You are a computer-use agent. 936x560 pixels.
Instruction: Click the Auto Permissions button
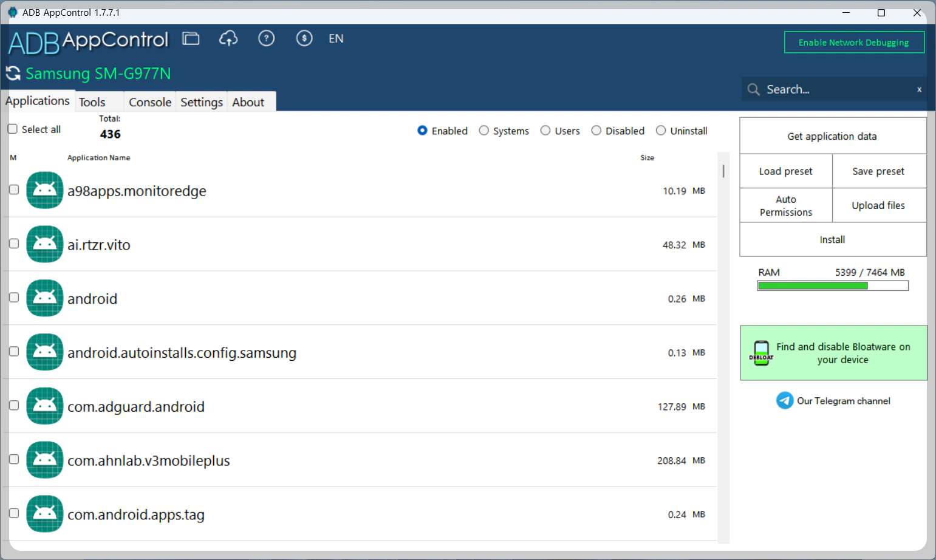click(786, 206)
